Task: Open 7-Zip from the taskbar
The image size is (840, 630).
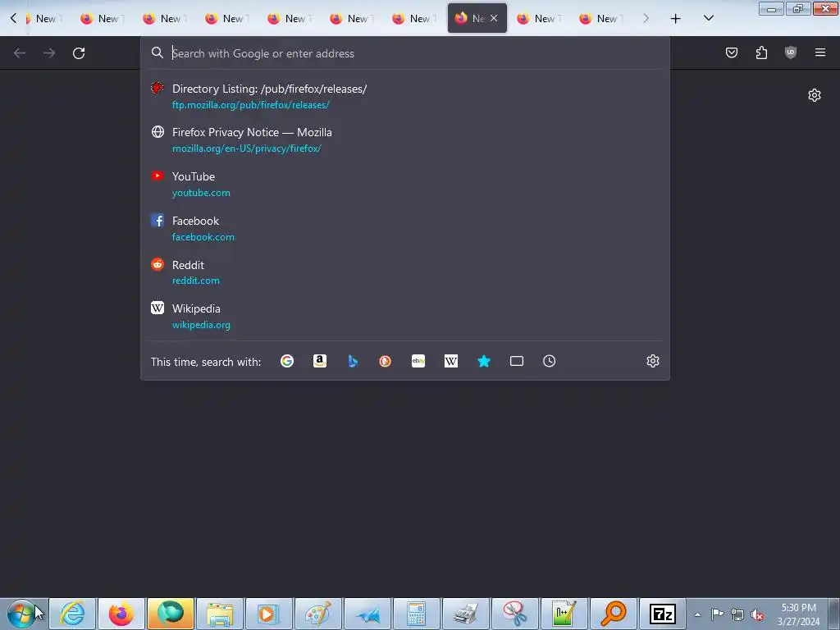Action: click(x=663, y=614)
